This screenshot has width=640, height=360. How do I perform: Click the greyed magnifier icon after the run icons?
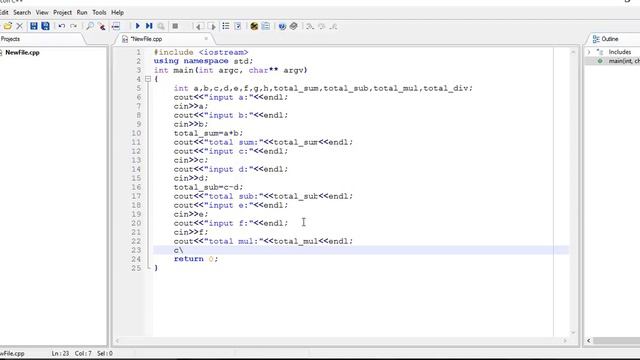pyautogui.click(x=161, y=27)
